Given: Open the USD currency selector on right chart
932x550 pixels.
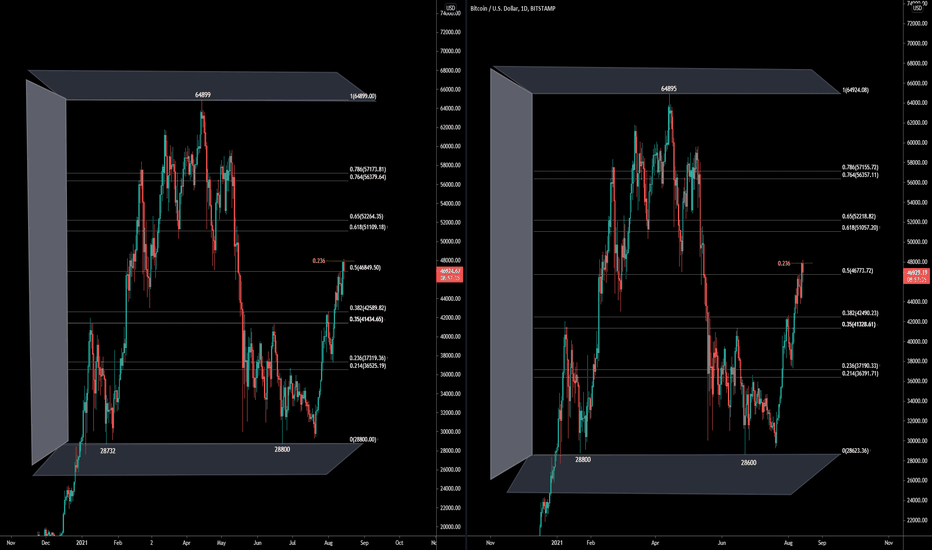Looking at the screenshot, I should coord(917,8).
